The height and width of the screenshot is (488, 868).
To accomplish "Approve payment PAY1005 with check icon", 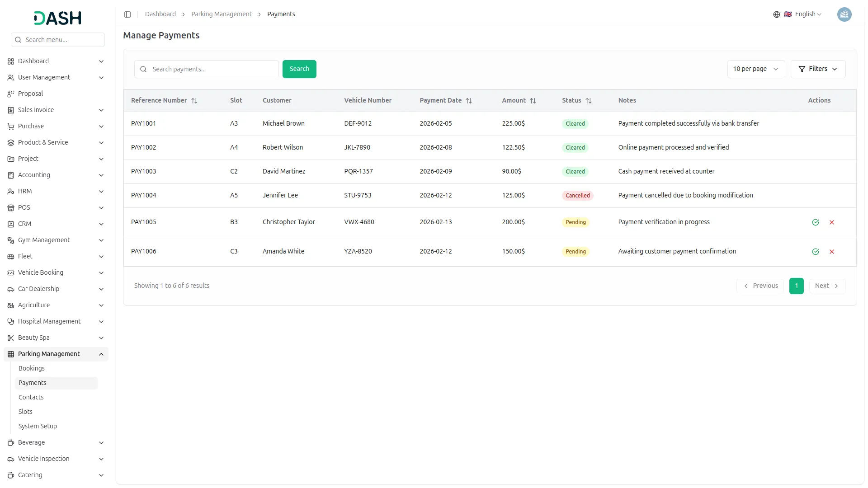I will coord(816,222).
